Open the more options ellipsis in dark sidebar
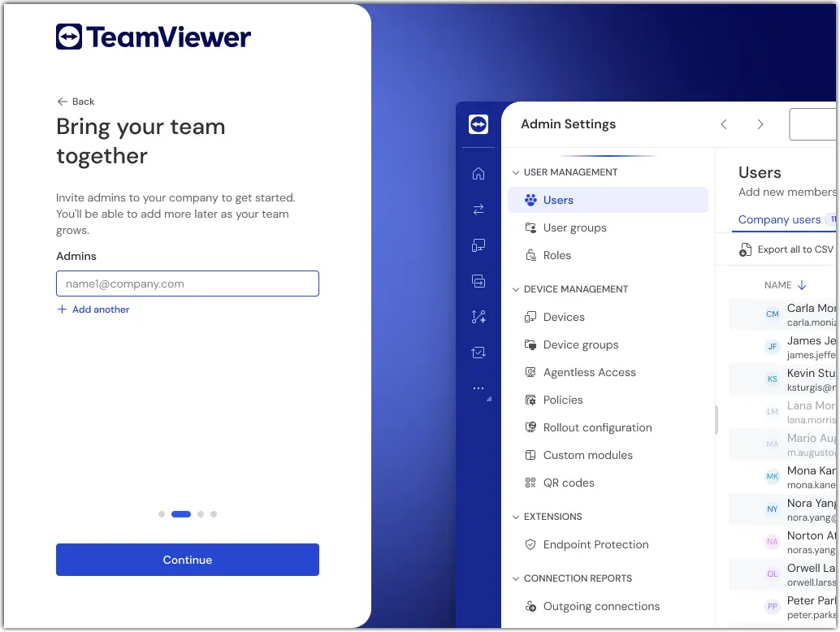Viewport: 840px width, 632px height. pos(478,387)
